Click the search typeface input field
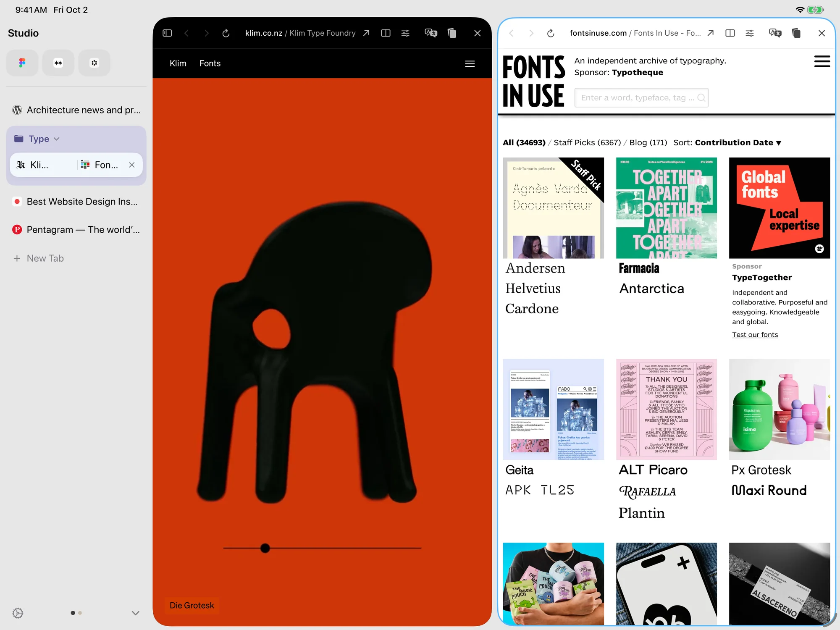The height and width of the screenshot is (630, 840). tap(641, 98)
